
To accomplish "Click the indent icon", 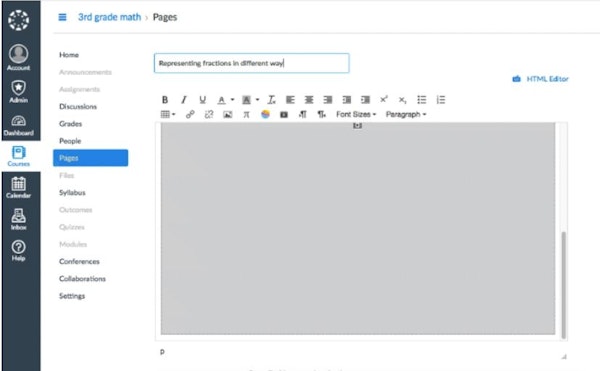I will coord(365,100).
